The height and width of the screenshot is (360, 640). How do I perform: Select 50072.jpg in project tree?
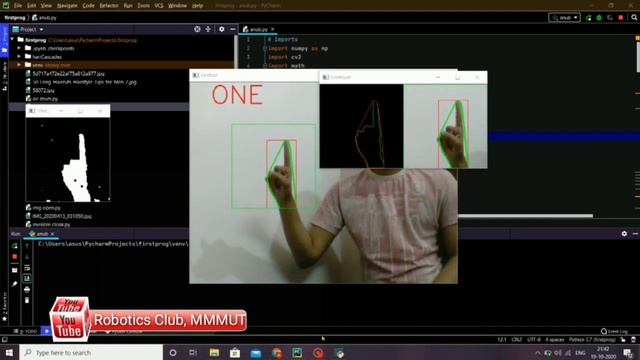[43, 90]
